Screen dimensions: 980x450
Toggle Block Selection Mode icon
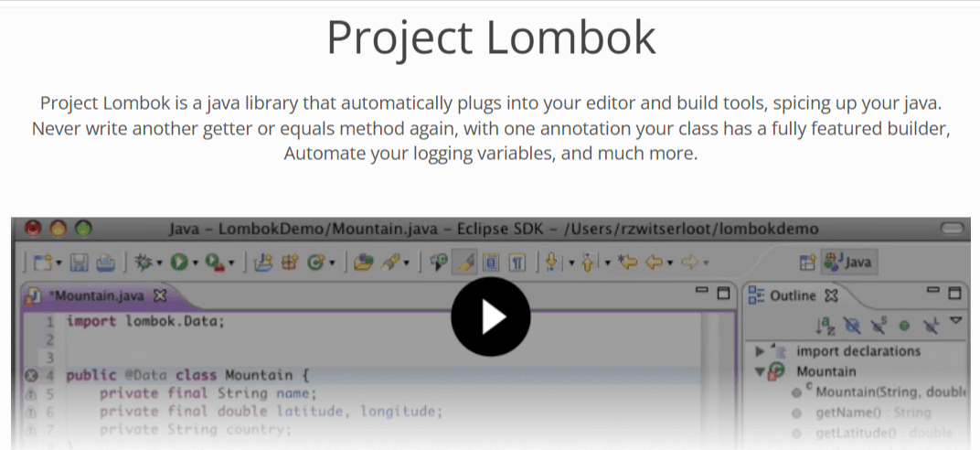pyautogui.click(x=491, y=263)
